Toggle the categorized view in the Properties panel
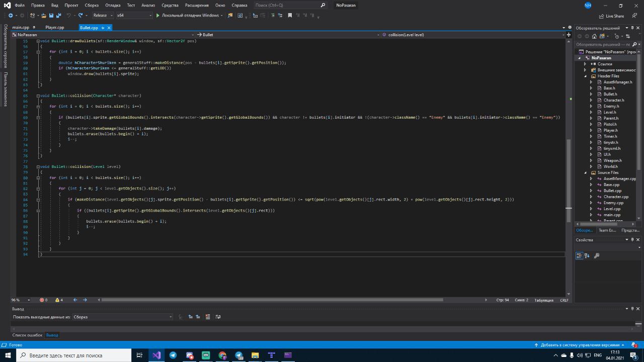The height and width of the screenshot is (362, 644). pos(579,255)
